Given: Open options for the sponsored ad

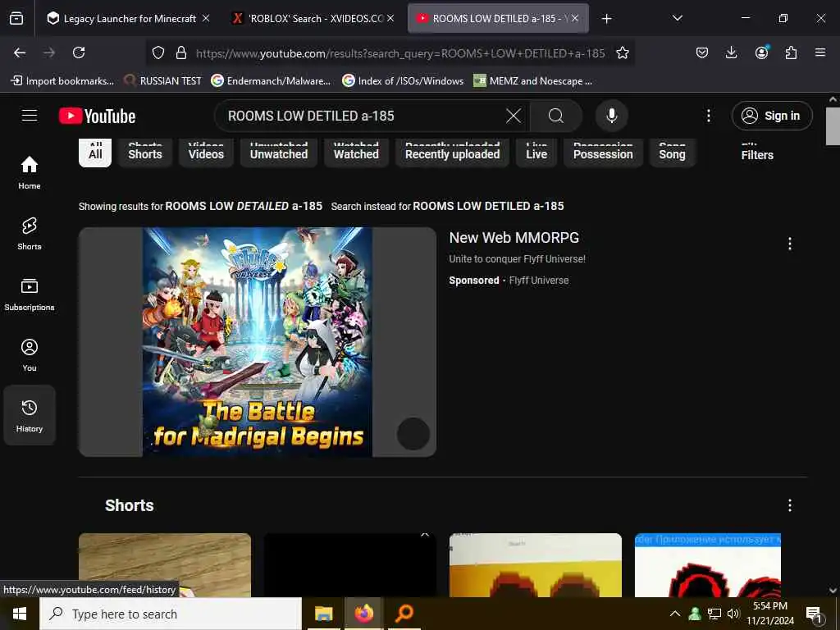Looking at the screenshot, I should pos(790,244).
